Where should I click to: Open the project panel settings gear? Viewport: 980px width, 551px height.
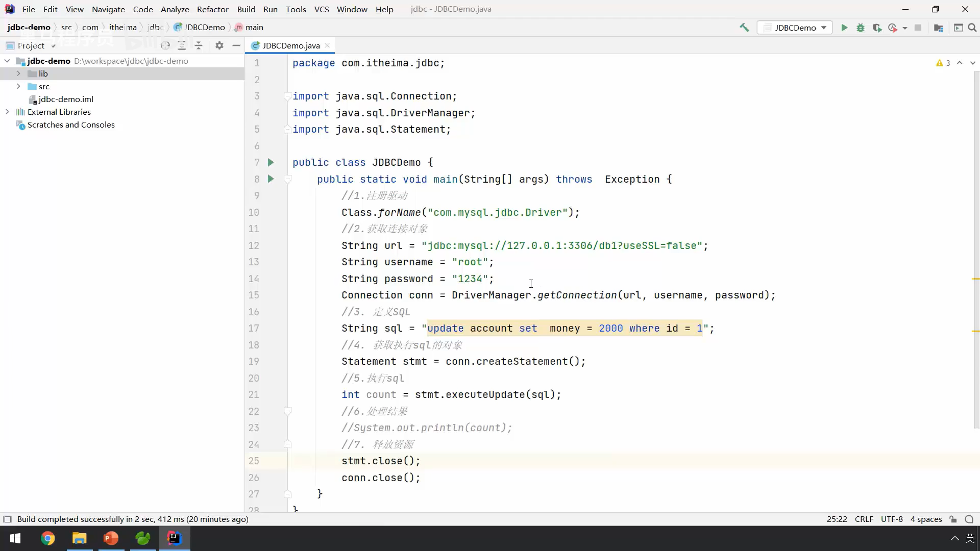(x=219, y=45)
